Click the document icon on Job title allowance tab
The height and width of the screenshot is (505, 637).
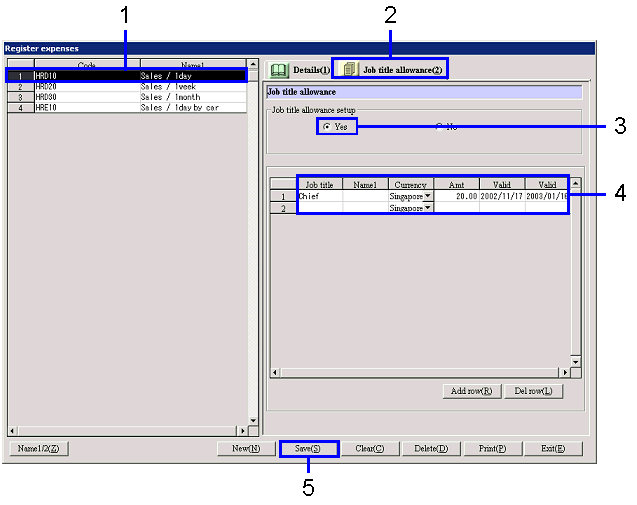(x=349, y=69)
